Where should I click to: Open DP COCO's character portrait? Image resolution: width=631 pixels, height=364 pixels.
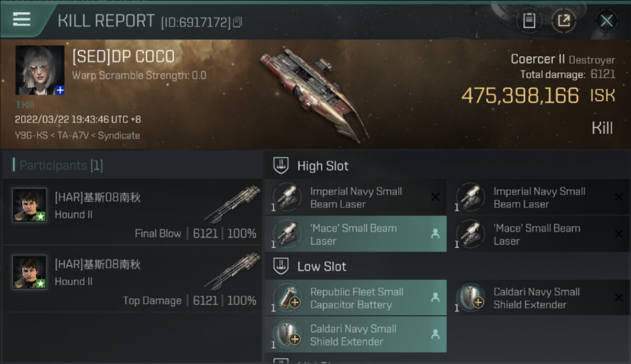point(40,70)
